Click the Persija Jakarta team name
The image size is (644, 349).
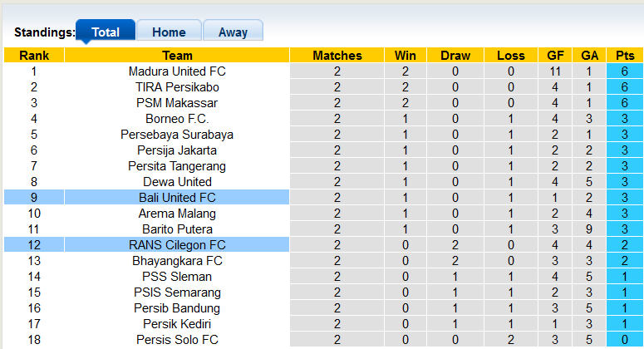click(x=177, y=150)
